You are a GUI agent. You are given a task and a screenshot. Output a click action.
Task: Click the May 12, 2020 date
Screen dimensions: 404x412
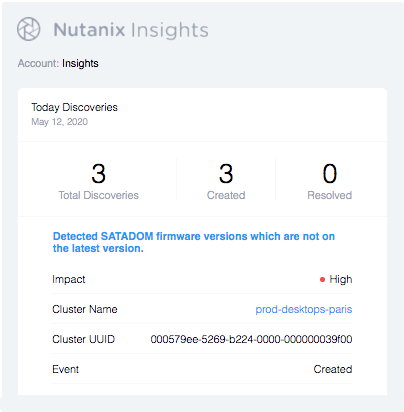pos(59,122)
